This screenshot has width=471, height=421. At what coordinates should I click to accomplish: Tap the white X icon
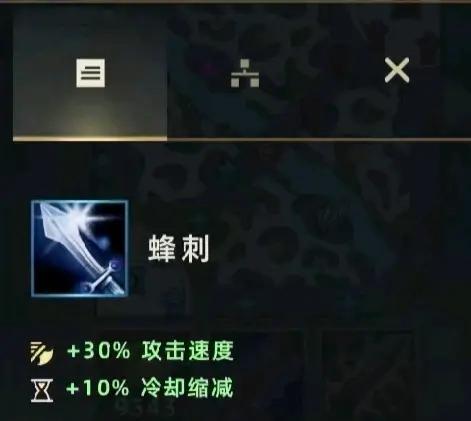(x=397, y=70)
